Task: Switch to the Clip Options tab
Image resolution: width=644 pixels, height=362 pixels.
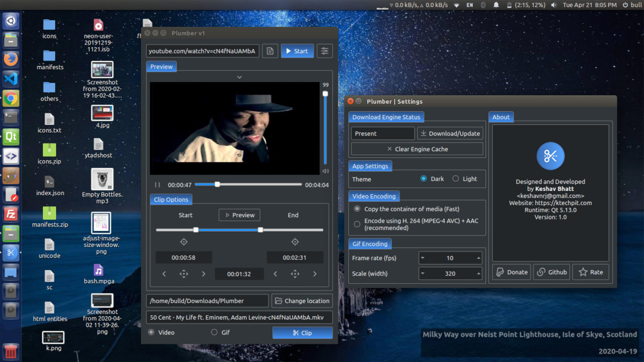Action: coord(171,200)
